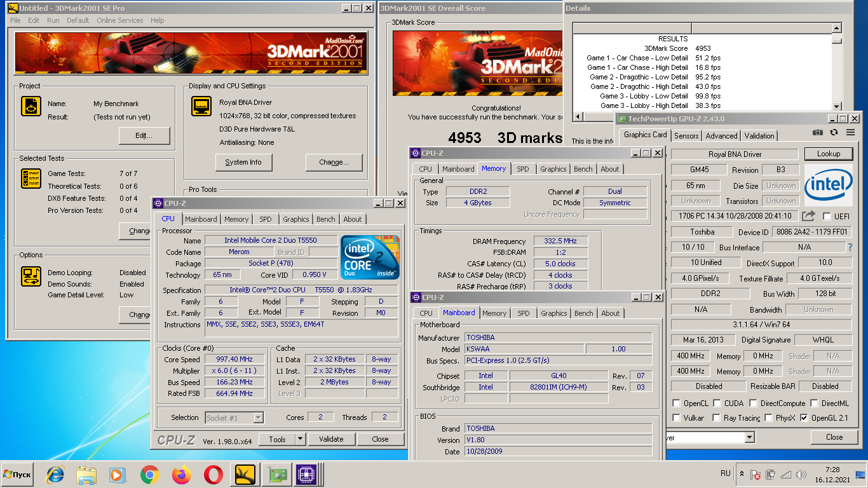Click the Selected Tests checklist icon
Viewport: 868px width, 488px height.
click(31, 179)
